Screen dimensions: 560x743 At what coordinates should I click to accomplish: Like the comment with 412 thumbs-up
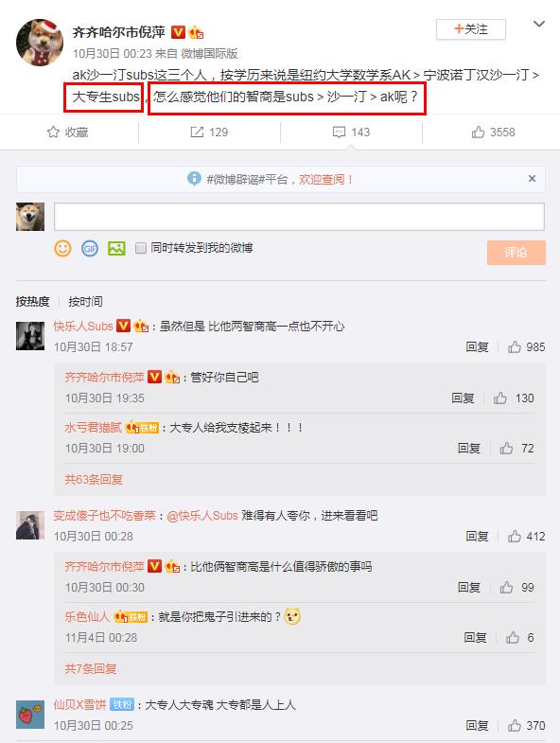coord(515,537)
